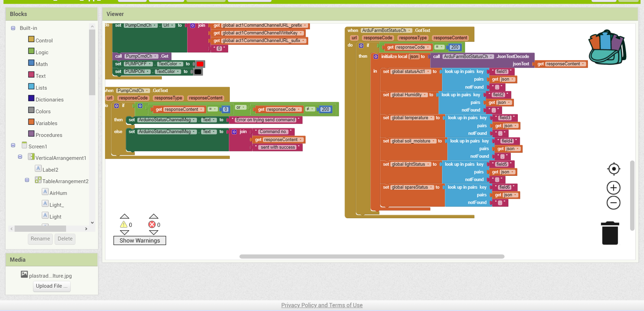Zoom out with the minus icon
The image size is (644, 311).
click(613, 203)
